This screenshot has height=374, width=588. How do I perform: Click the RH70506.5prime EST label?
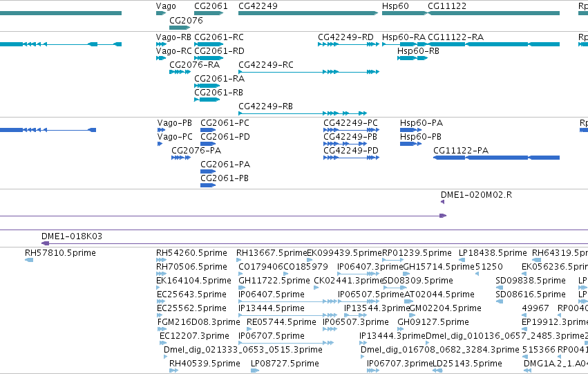tap(191, 267)
